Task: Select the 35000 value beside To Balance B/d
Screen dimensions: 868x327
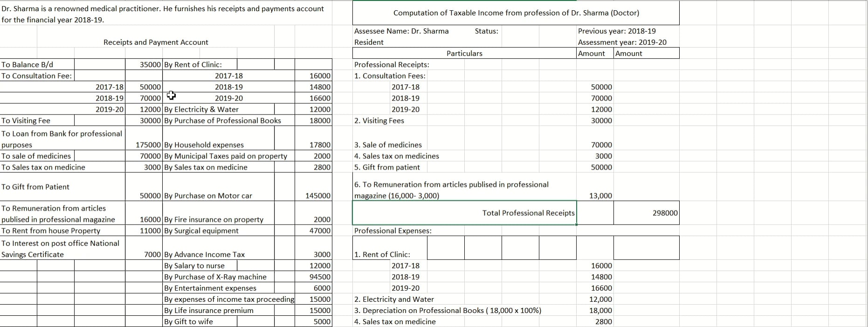Action: [x=151, y=65]
